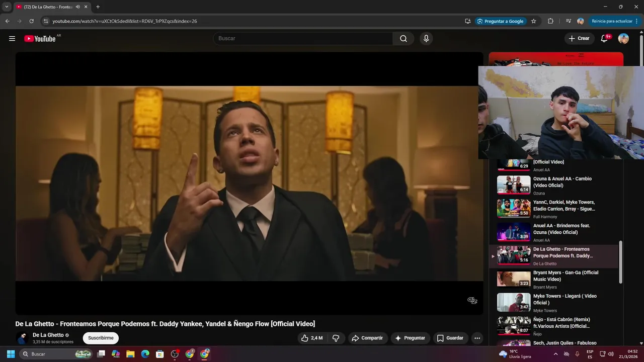Click the search magnifier button
Image resolution: width=644 pixels, height=362 pixels.
pos(404,39)
